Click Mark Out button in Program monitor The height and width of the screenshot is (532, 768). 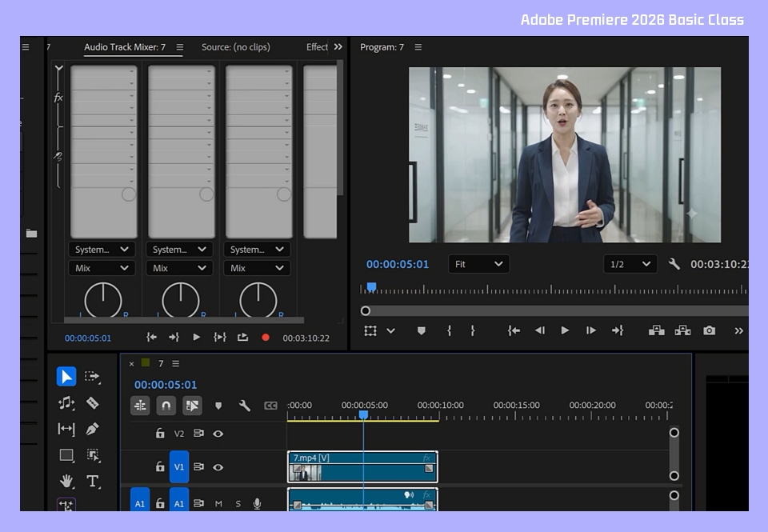[x=473, y=330]
